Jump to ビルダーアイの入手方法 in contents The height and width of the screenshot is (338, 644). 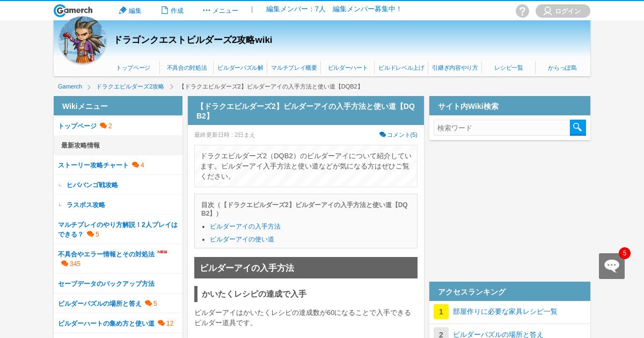point(245,226)
